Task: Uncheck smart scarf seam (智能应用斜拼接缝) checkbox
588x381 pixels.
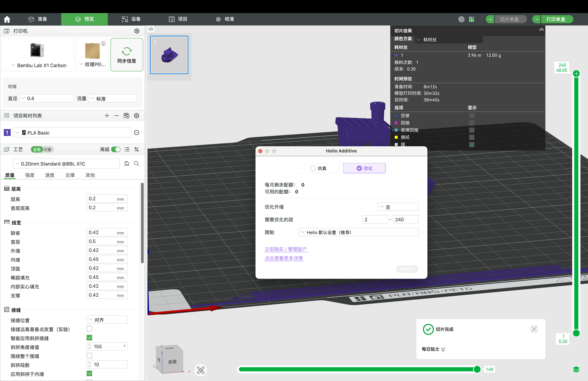Action: [x=89, y=338]
